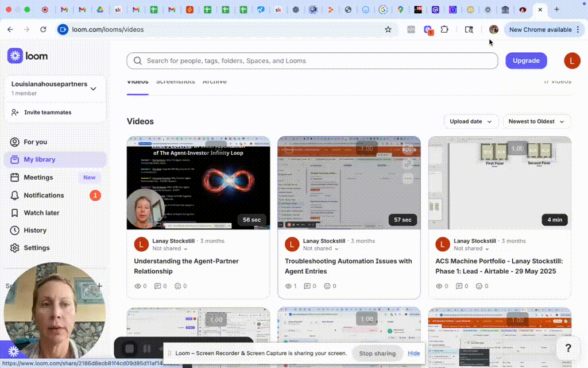Expand Not shared on ACS Machine video
This screenshot has width=588, height=368.
pos(471,248)
